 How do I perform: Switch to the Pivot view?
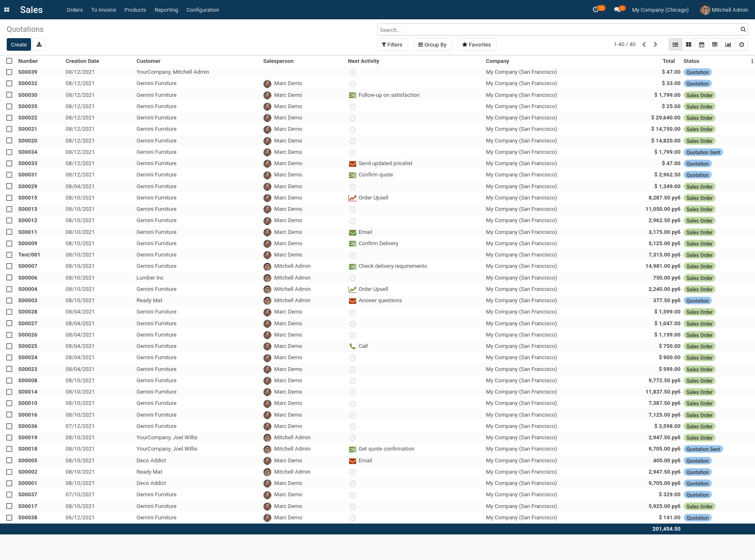tap(715, 44)
